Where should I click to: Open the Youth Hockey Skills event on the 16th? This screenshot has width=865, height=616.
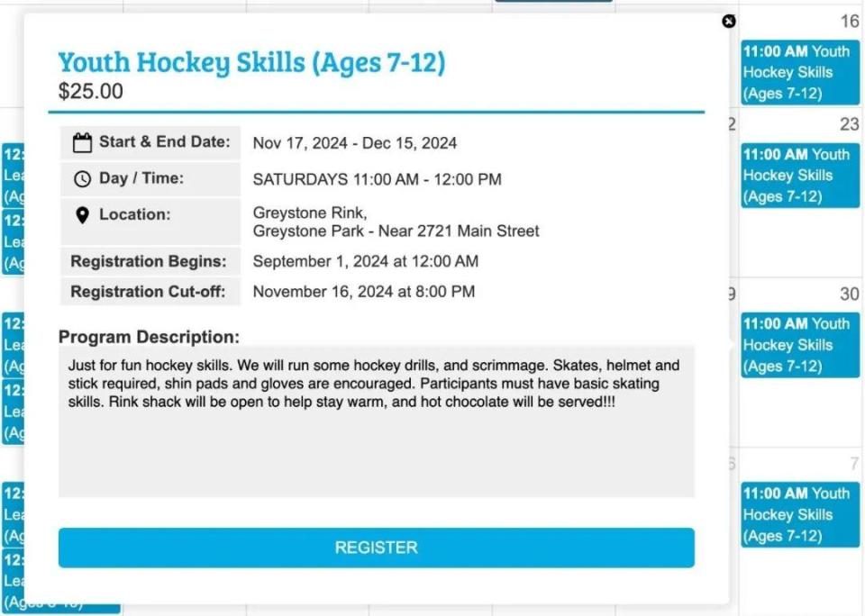(x=800, y=72)
